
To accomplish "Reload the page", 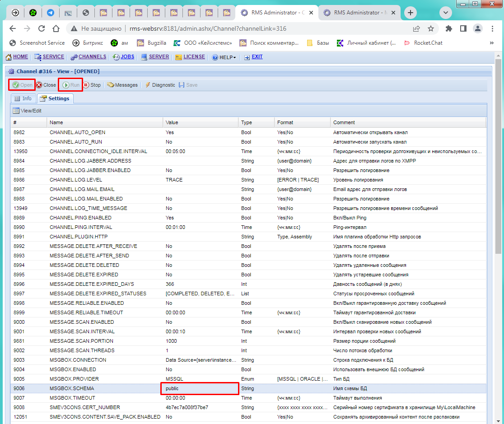I will (x=42, y=28).
